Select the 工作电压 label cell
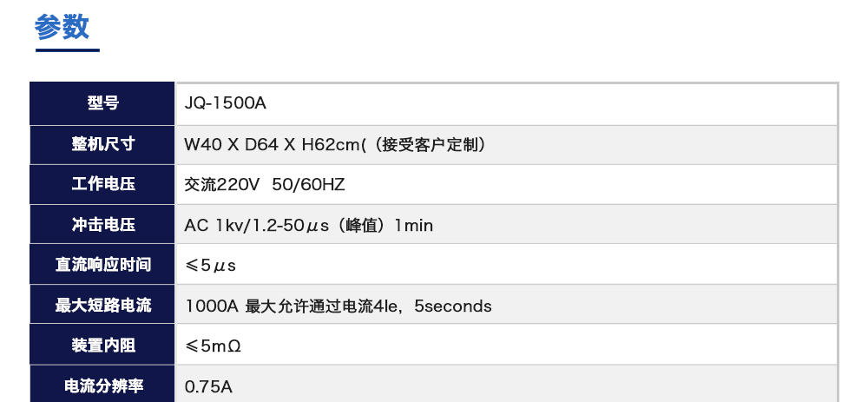This screenshot has width=868, height=402. point(102,184)
